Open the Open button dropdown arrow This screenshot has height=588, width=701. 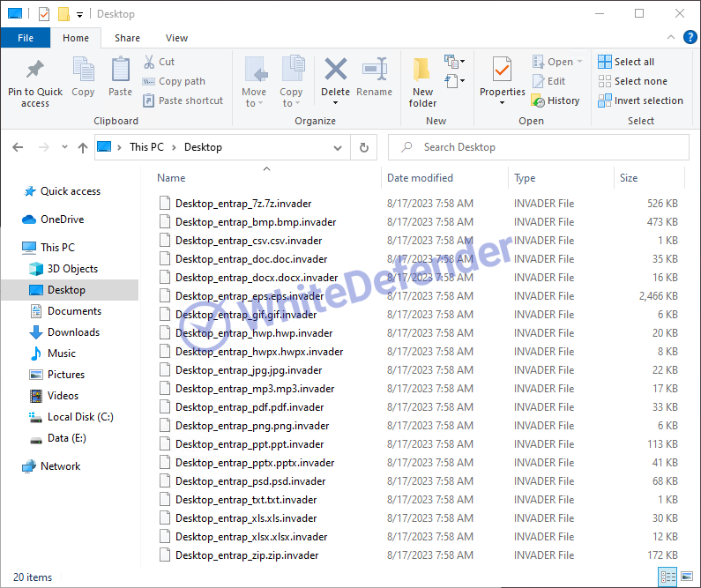click(x=580, y=61)
